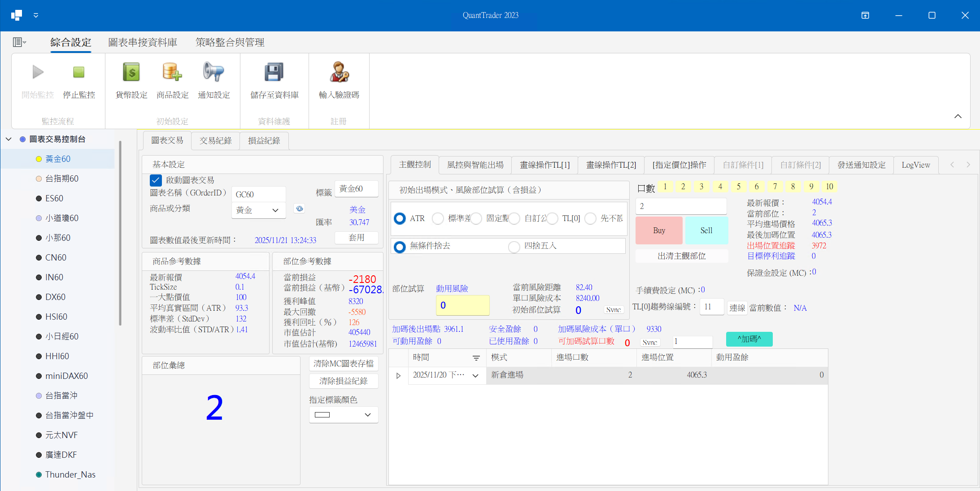Screen dimensions: 980x491
Task: Open 商品設定 product settings
Action: [x=172, y=72]
